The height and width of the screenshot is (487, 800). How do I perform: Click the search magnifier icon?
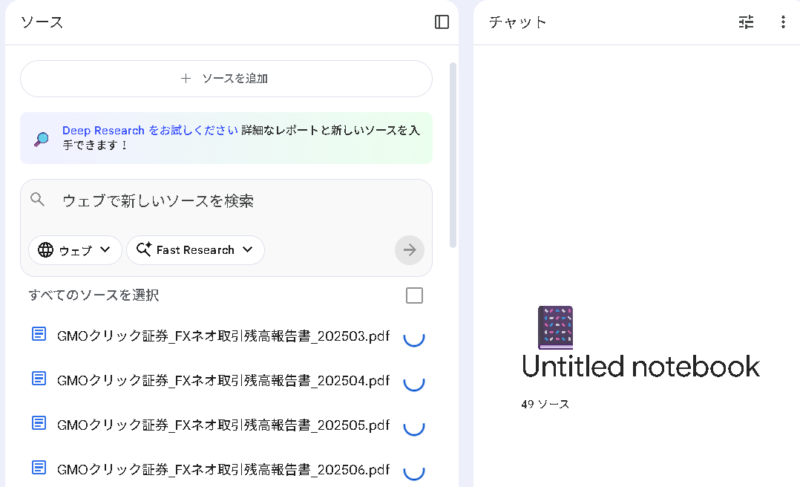click(x=38, y=200)
